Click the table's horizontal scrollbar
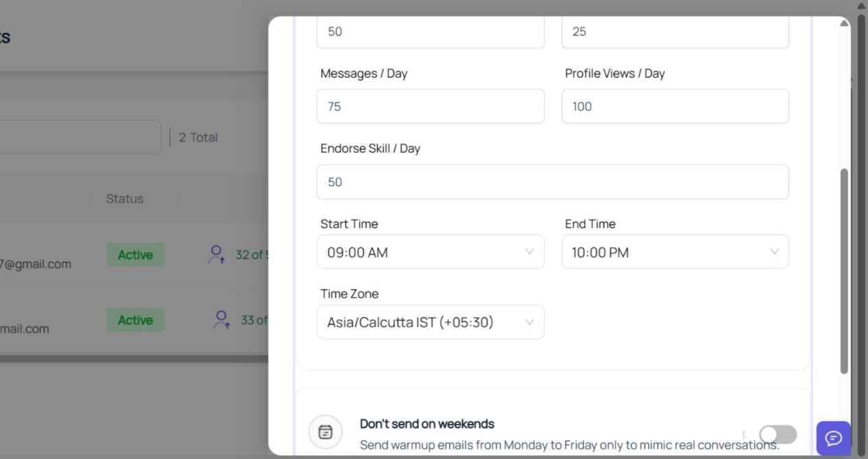 click(134, 359)
